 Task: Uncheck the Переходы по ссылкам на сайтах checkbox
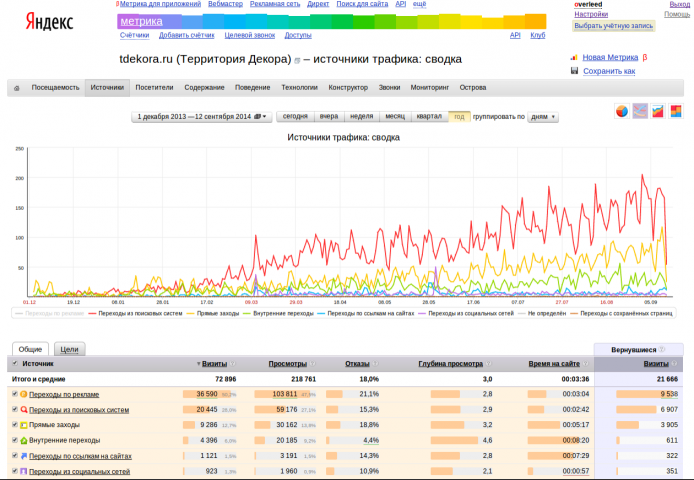(15, 456)
